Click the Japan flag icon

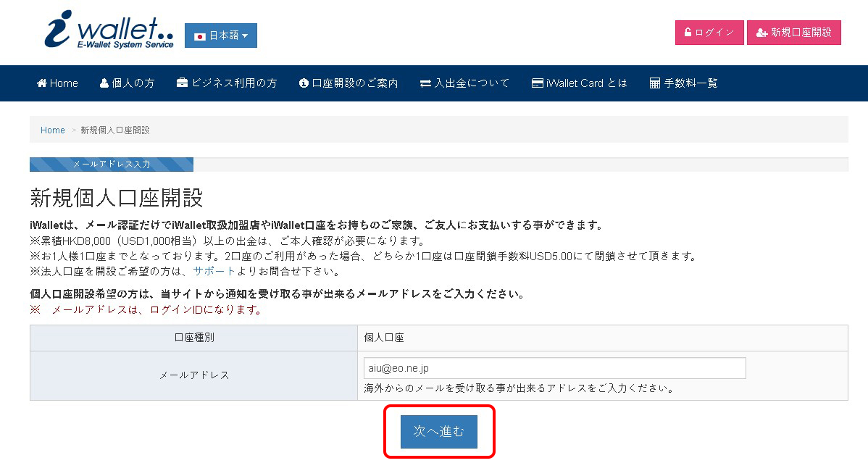200,36
